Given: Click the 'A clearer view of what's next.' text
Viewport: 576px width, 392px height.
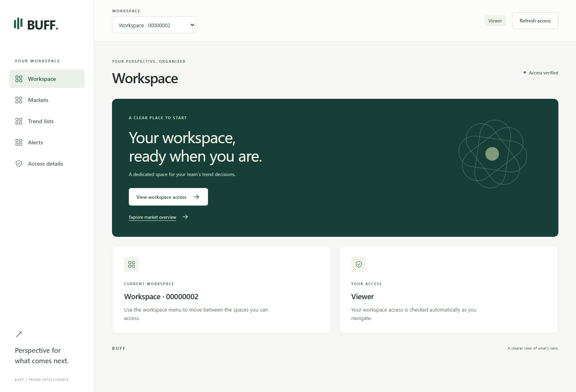Looking at the screenshot, I should (x=533, y=348).
